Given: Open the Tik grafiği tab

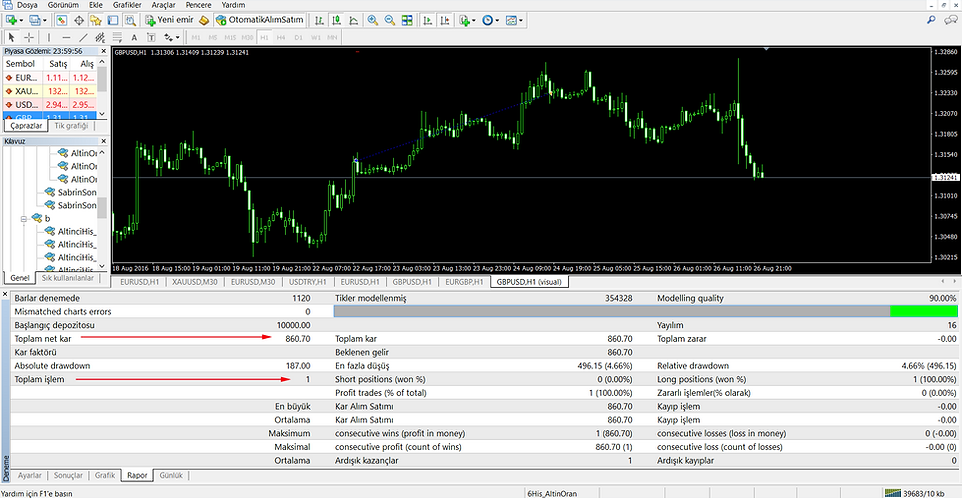Looking at the screenshot, I should point(71,126).
